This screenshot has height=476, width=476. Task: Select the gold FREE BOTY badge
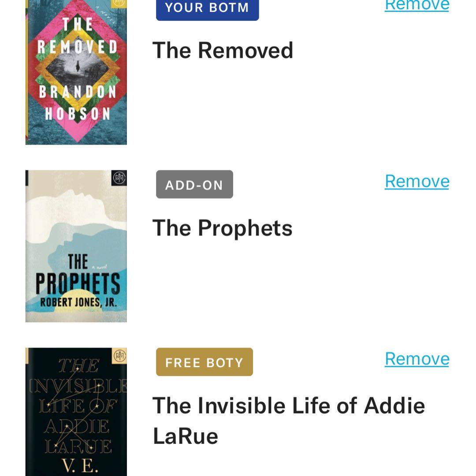coord(205,362)
